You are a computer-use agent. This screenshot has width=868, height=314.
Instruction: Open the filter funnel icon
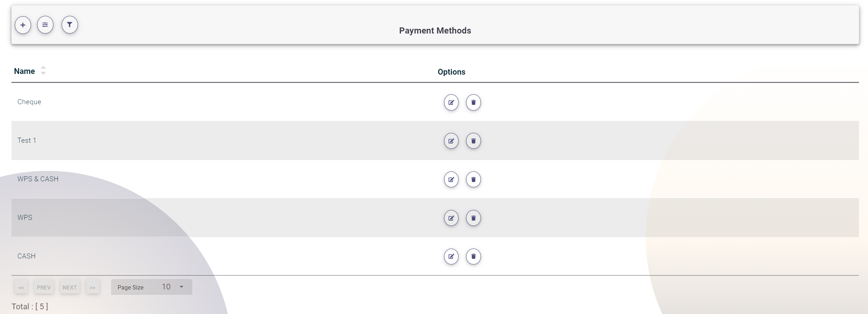(70, 25)
